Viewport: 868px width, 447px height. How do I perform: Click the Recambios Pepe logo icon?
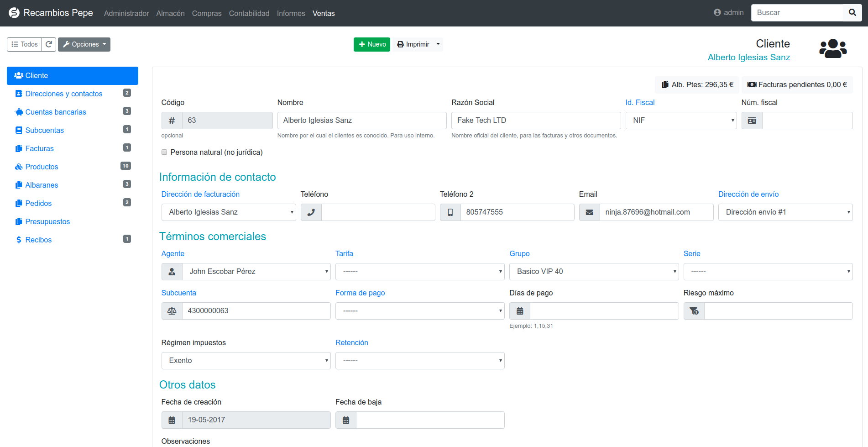point(14,13)
